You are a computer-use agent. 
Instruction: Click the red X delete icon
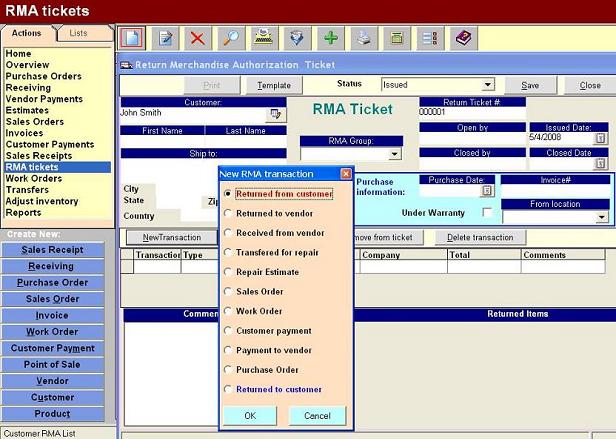click(198, 38)
